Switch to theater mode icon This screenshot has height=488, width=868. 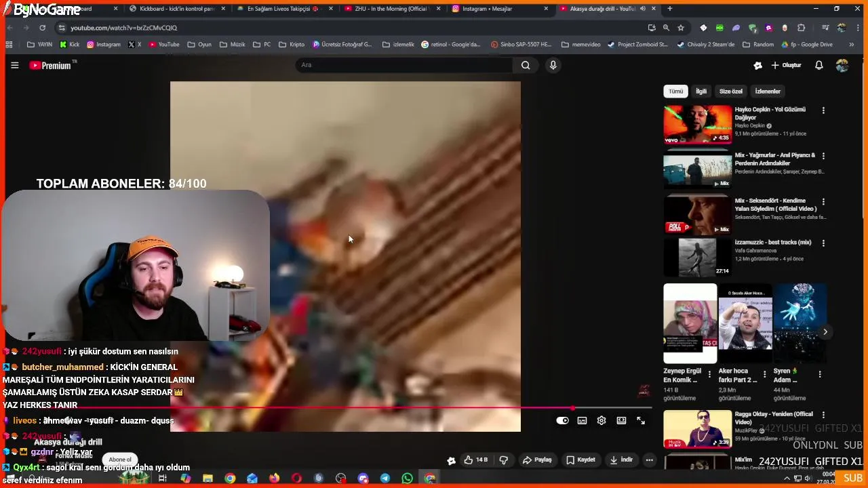pyautogui.click(x=621, y=420)
